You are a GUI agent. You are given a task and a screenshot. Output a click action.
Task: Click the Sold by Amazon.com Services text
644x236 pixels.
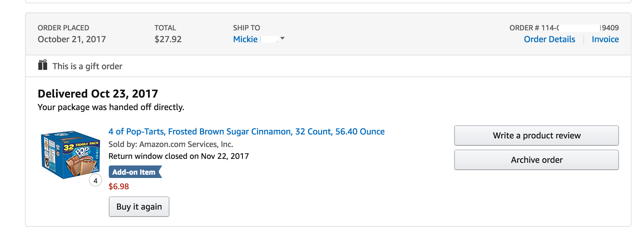tap(171, 144)
